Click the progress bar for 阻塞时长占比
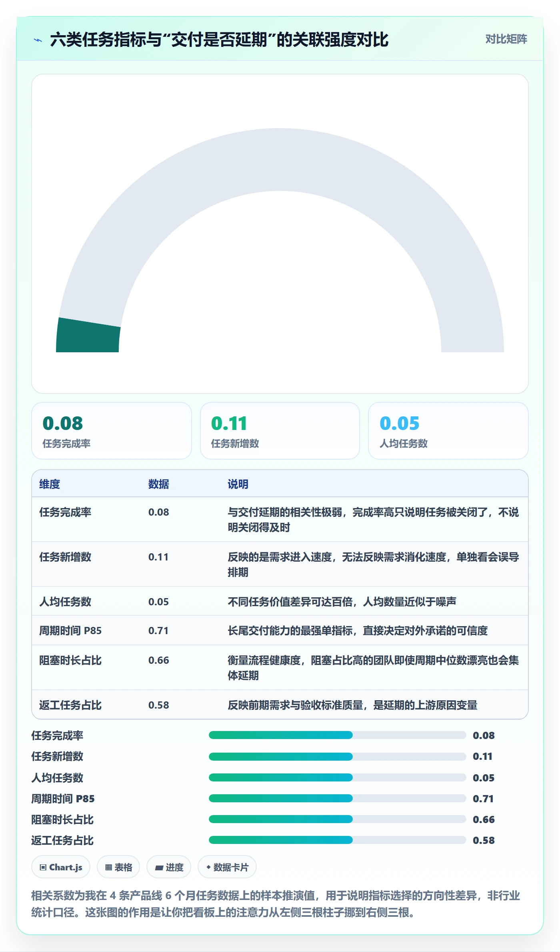This screenshot has width=560, height=952. (338, 819)
